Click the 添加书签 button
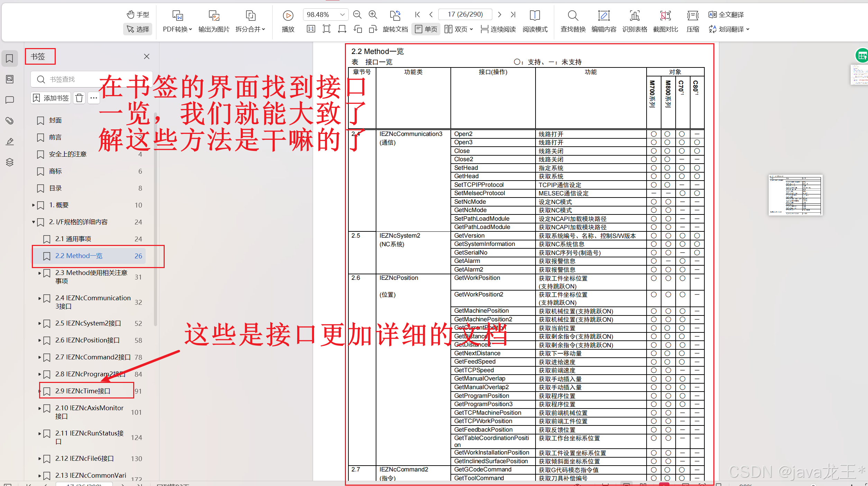Screen dimensions: 868x486 click(x=51, y=98)
